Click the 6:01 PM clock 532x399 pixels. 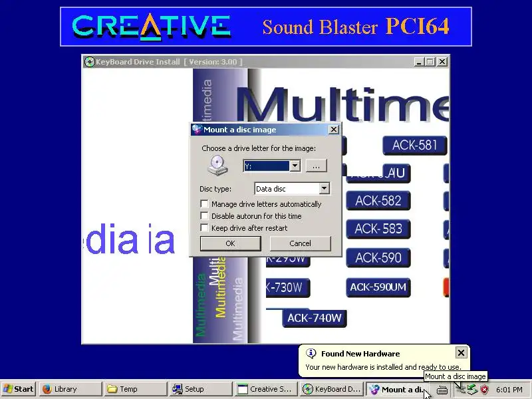point(509,390)
